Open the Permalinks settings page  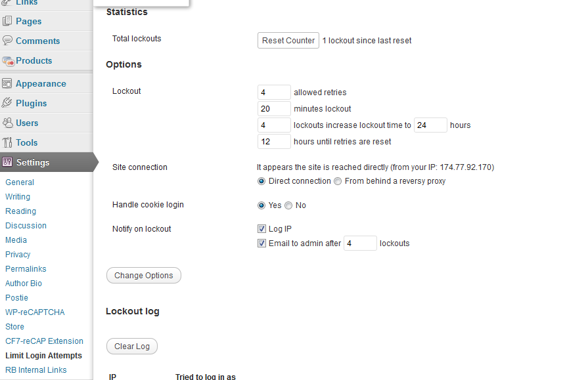26,269
